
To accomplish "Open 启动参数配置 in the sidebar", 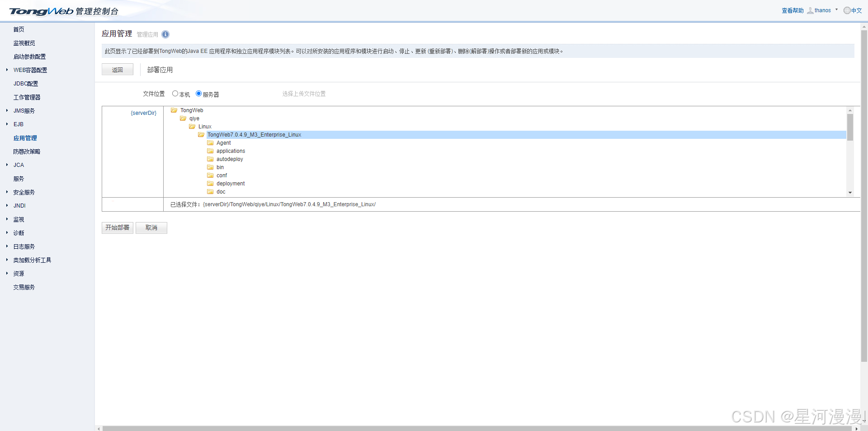I will pyautogui.click(x=30, y=57).
